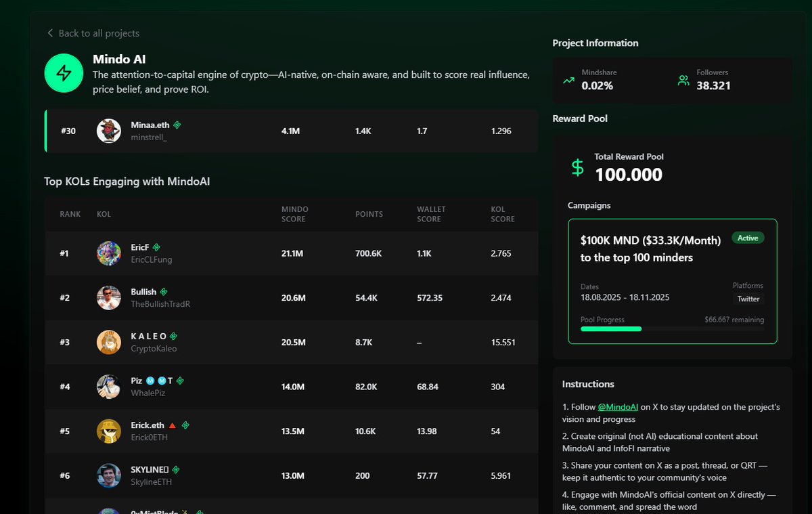Click the Twitter platform tag

(x=748, y=299)
